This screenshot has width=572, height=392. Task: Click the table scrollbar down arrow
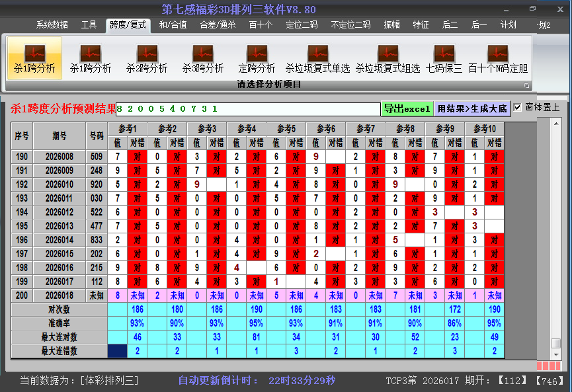pyautogui.click(x=556, y=354)
